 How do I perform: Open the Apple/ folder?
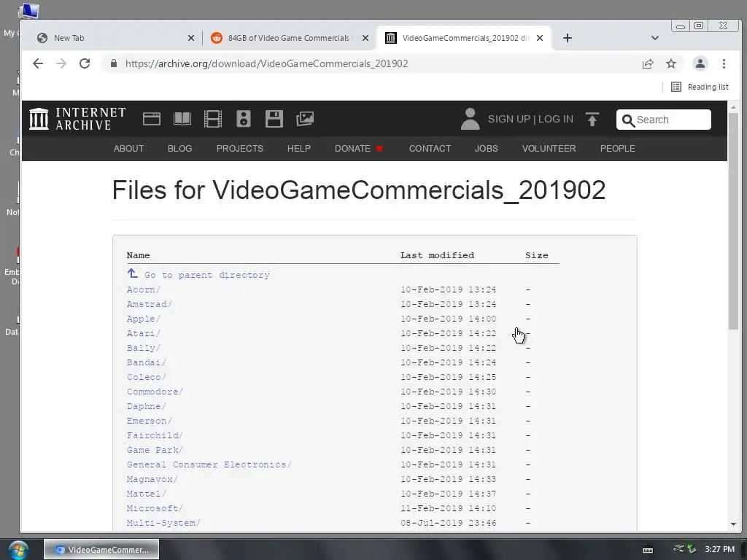coord(144,319)
